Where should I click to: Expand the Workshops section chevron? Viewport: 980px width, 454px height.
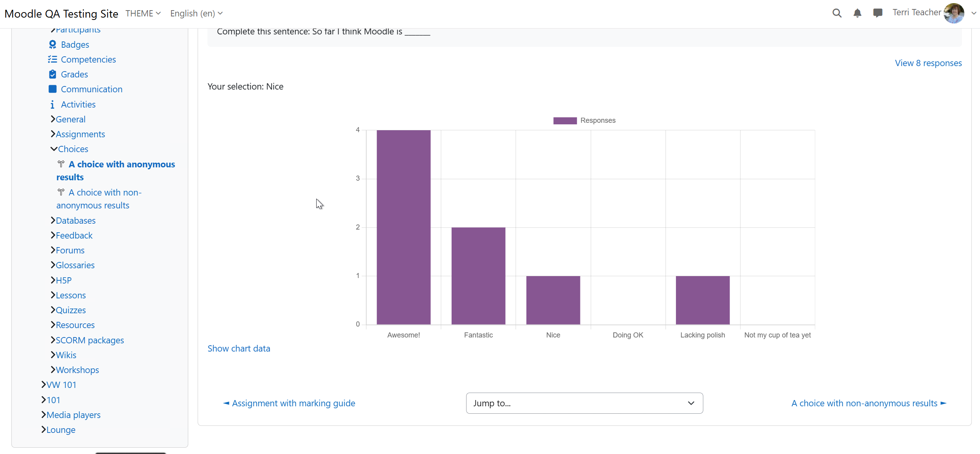coord(53,370)
